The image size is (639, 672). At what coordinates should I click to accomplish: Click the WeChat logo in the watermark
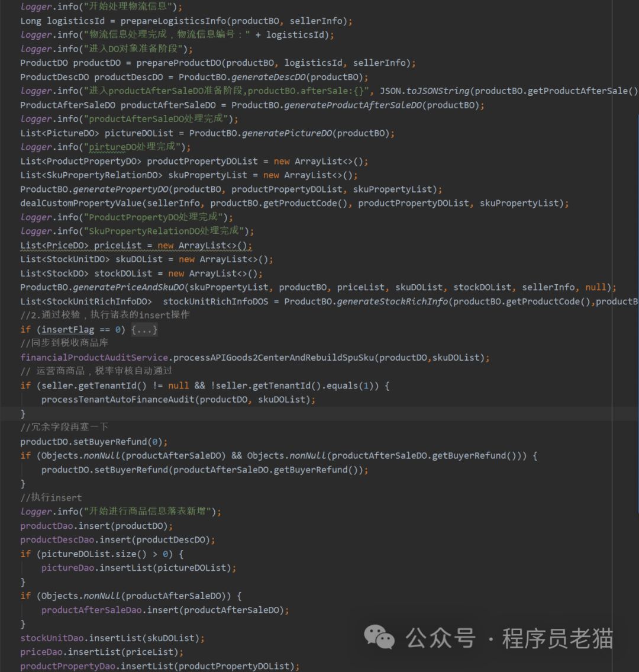coord(379,637)
